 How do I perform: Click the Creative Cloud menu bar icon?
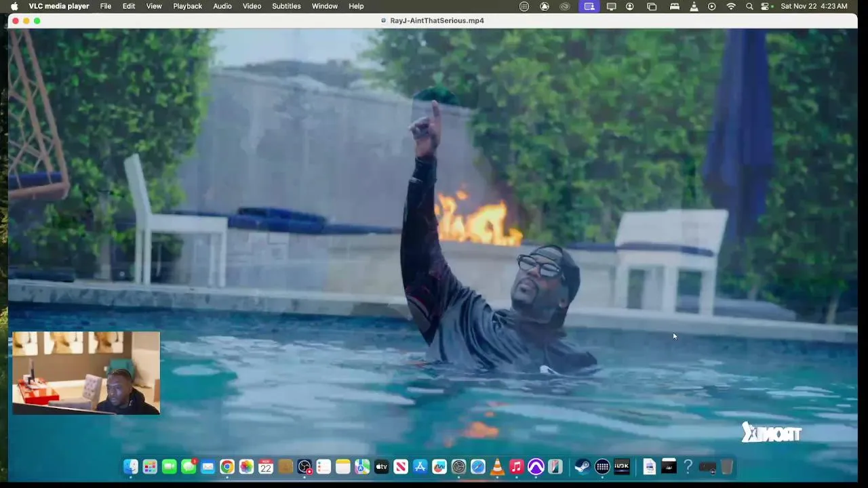click(565, 6)
